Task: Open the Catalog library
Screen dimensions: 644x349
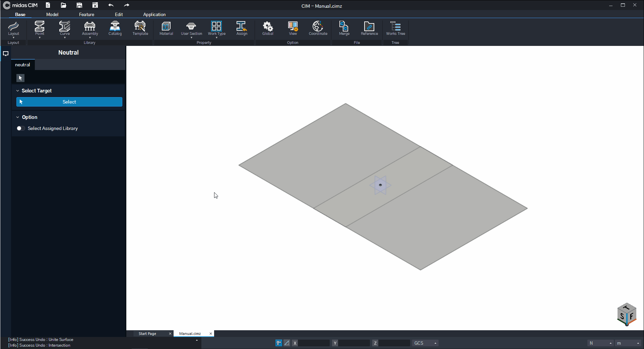Action: [115, 28]
